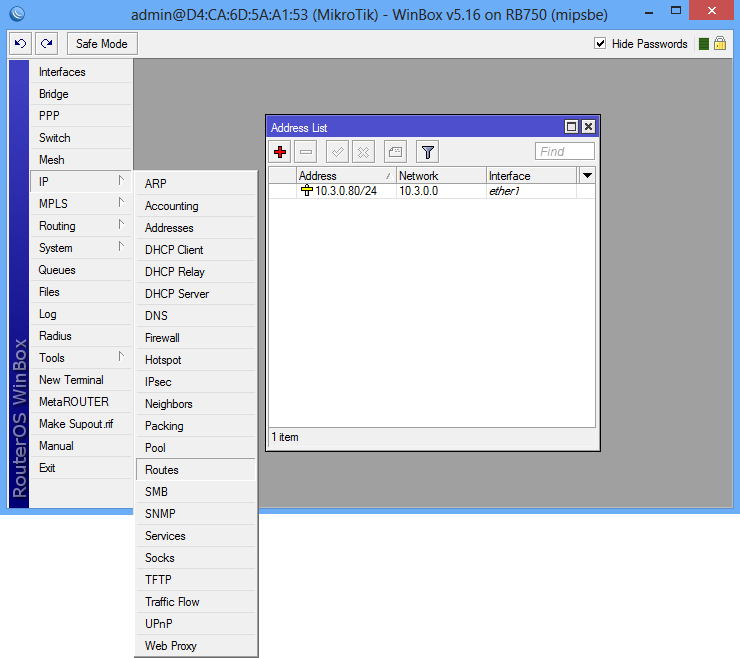This screenshot has height=658, width=740.
Task: Open MetaROUTER menu
Action: [81, 402]
